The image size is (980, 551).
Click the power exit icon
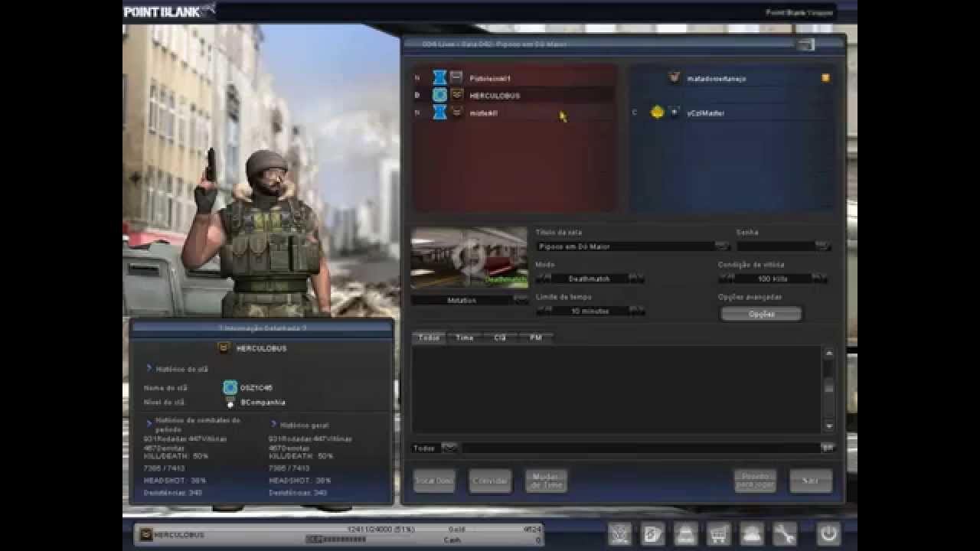coord(828,533)
